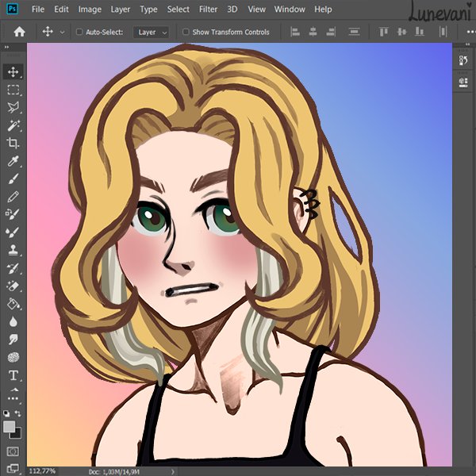Image resolution: width=476 pixels, height=476 pixels.
Task: Open the Window menu
Action: click(x=290, y=10)
